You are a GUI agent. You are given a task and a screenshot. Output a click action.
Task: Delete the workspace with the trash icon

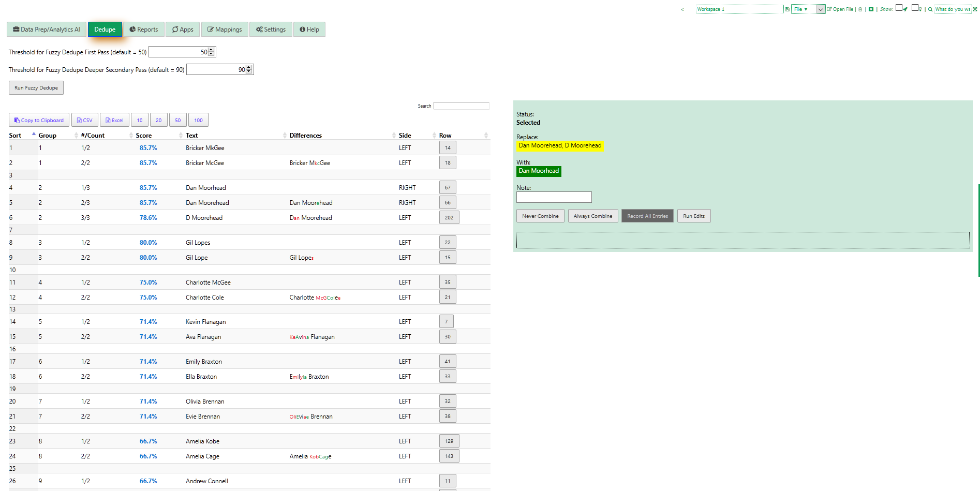coord(860,9)
